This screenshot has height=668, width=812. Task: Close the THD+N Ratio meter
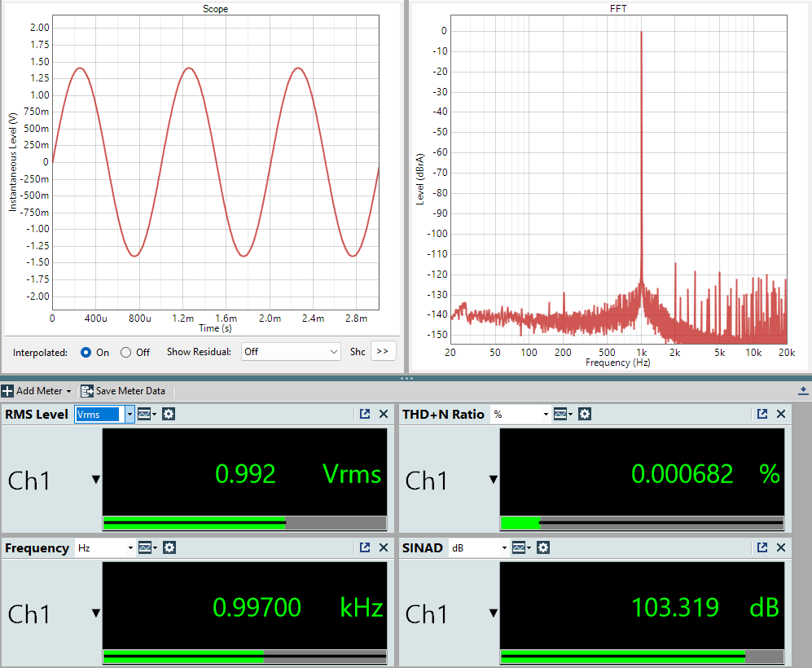pyautogui.click(x=781, y=415)
